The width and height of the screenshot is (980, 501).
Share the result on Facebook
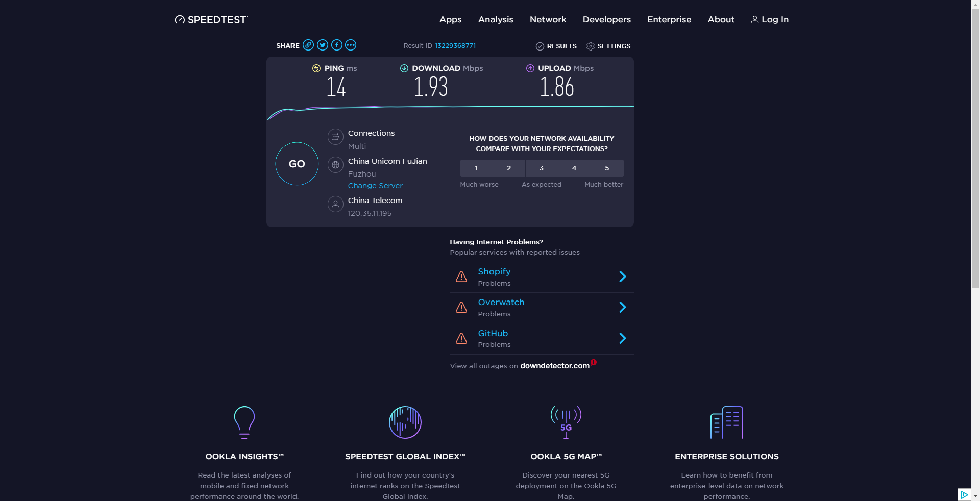(x=337, y=45)
